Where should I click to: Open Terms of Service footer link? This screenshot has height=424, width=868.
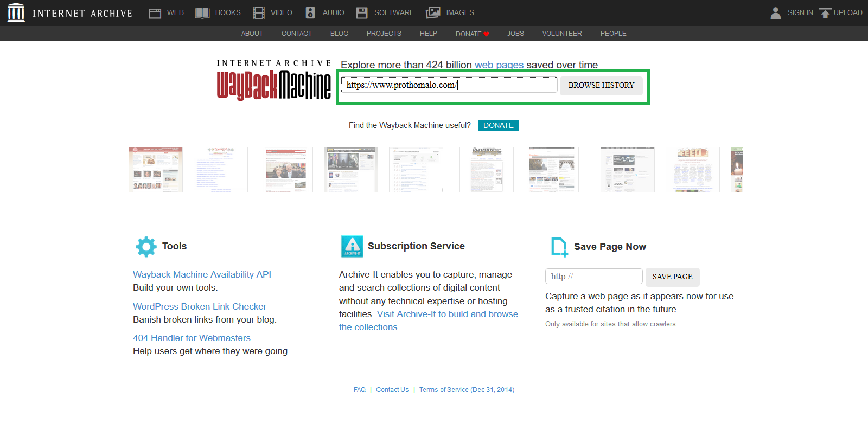click(x=467, y=390)
